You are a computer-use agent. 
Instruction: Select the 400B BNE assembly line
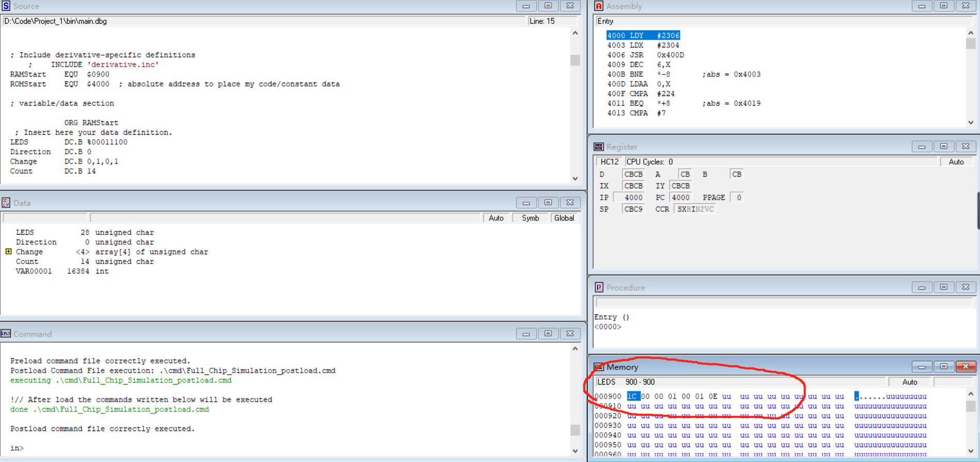pos(683,74)
